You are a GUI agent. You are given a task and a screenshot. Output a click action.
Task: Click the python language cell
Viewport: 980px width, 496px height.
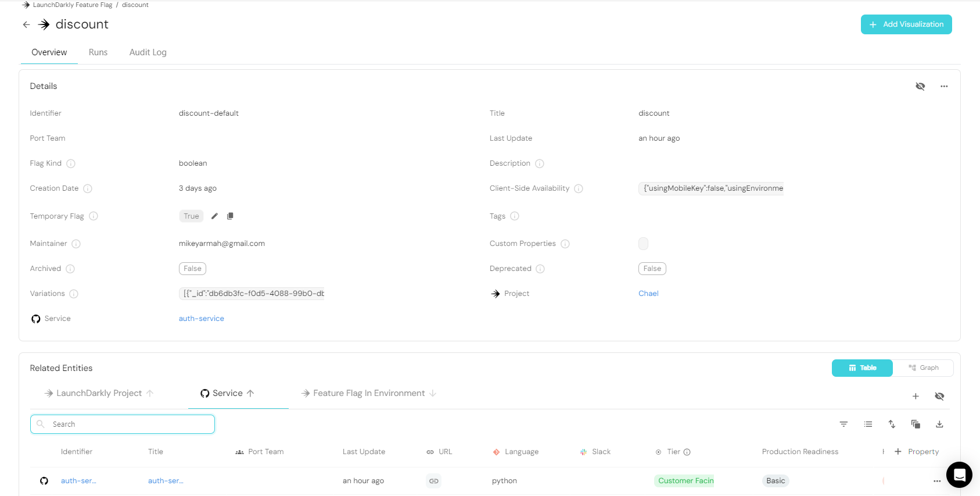pos(504,481)
